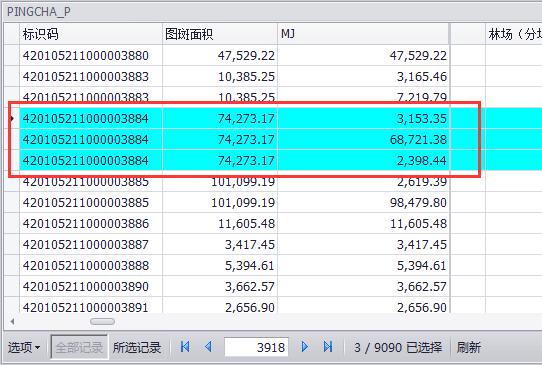This screenshot has width=542, height=365.
Task: Click 74,273.17 in row with MJ 68,721.38
Action: (220, 140)
